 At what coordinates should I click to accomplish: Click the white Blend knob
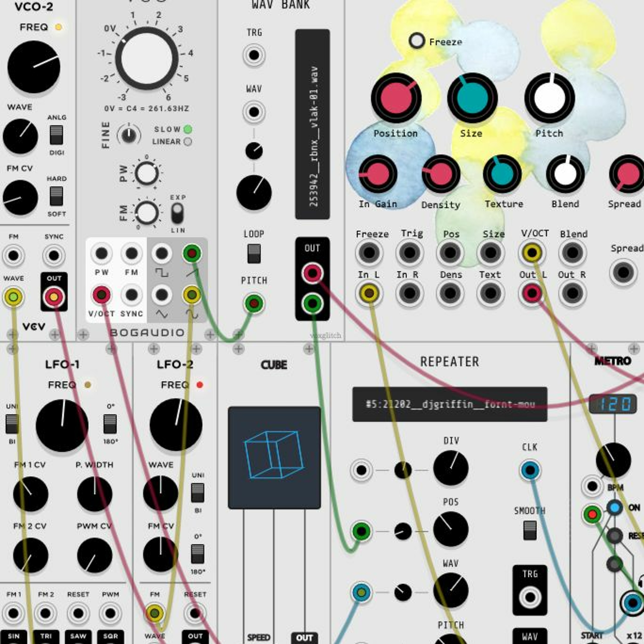[565, 174]
